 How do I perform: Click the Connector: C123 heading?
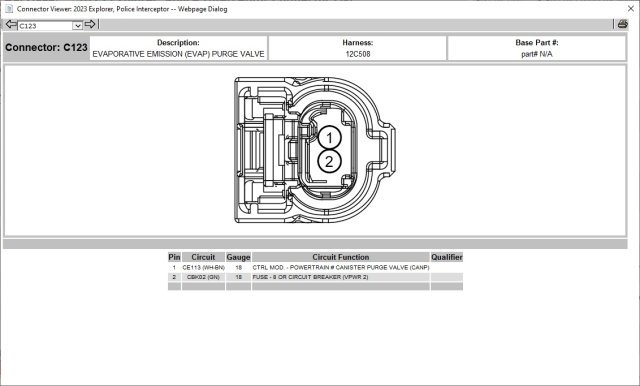point(46,48)
